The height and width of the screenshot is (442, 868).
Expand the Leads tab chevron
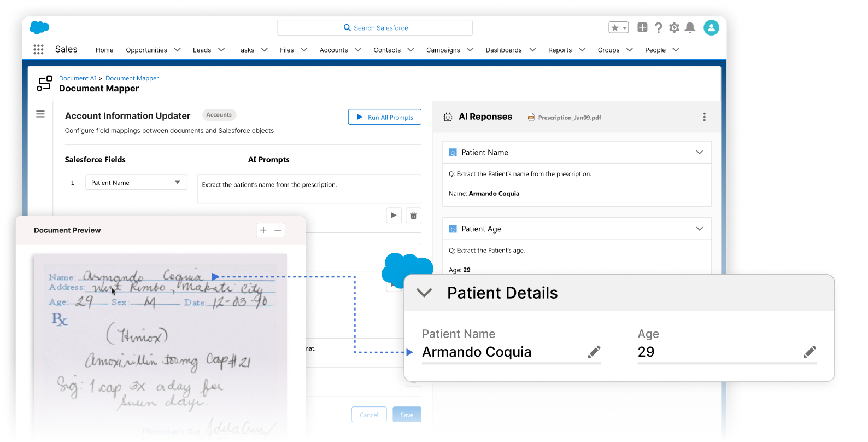coord(221,49)
